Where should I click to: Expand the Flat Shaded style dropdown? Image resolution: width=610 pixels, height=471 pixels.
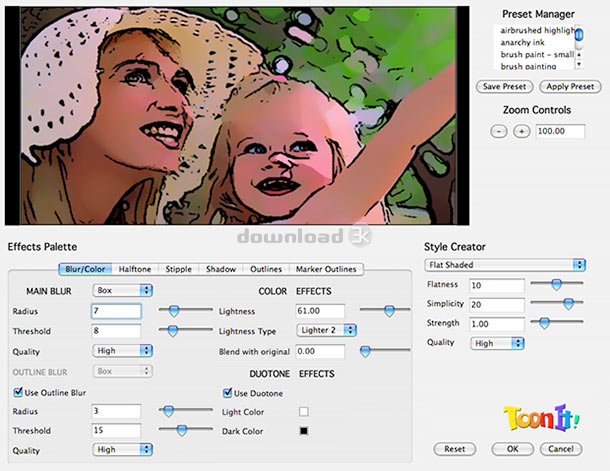click(x=505, y=265)
